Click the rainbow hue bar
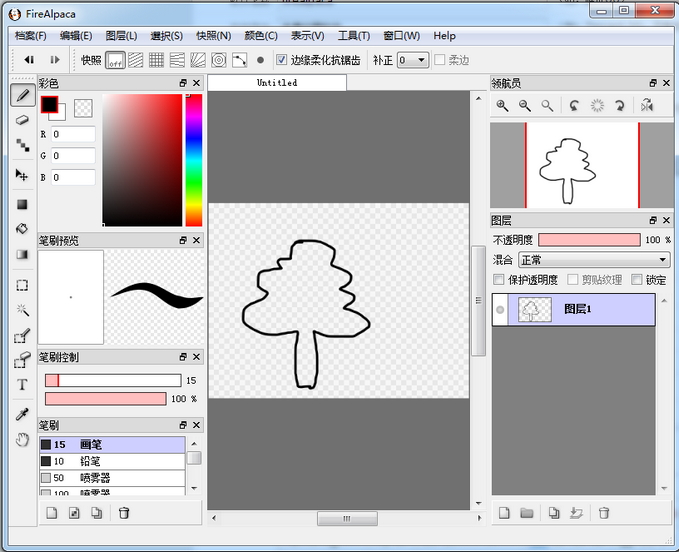This screenshot has width=679, height=552. pyautogui.click(x=194, y=160)
